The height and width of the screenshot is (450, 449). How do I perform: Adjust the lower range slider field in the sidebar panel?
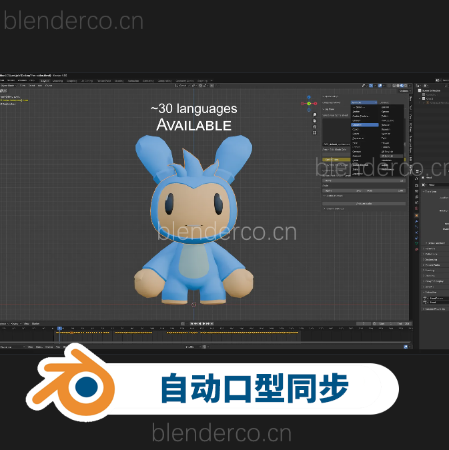point(364,191)
